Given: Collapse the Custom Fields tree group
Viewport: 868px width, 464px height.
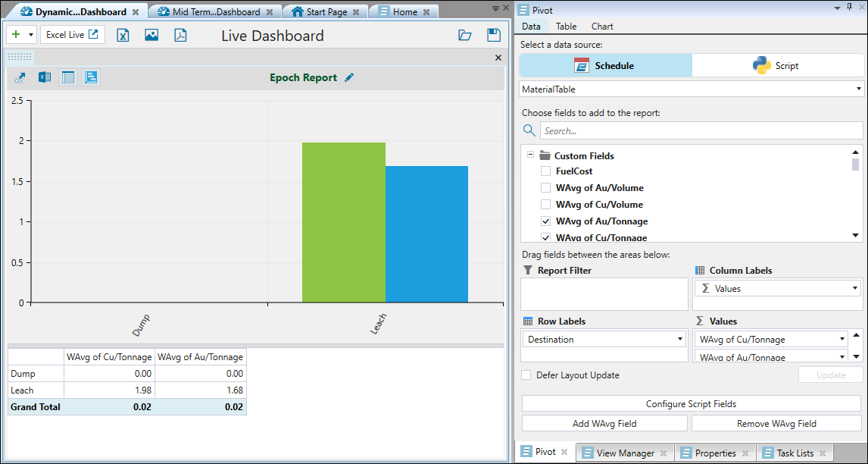Looking at the screenshot, I should point(530,155).
